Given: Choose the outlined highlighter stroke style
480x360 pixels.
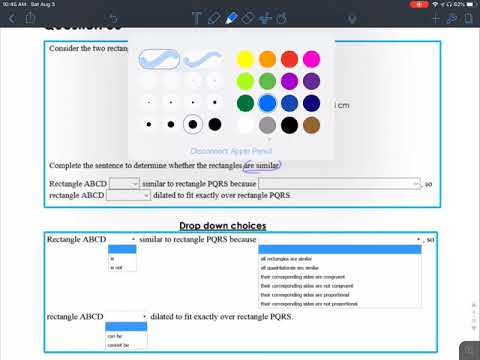Looking at the screenshot, I should (159, 59).
